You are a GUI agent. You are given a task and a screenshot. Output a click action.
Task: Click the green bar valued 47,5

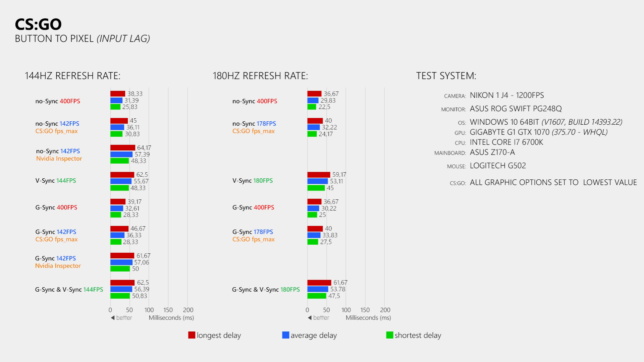pos(316,296)
